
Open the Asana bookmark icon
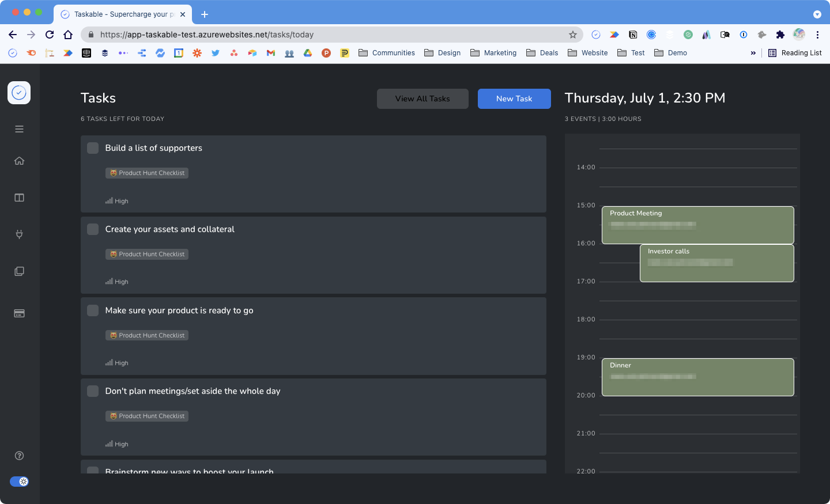pos(234,53)
